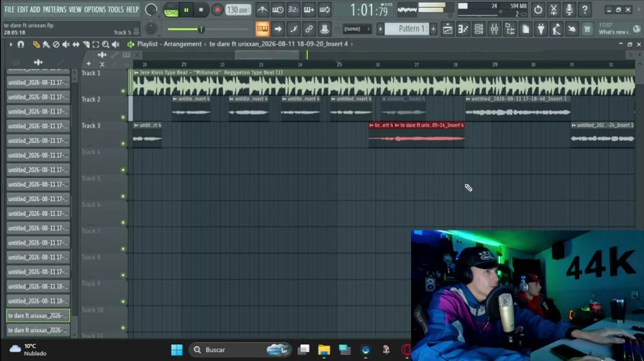This screenshot has width=644, height=361.
Task: Open the Piano roll view button
Action: 463,29
